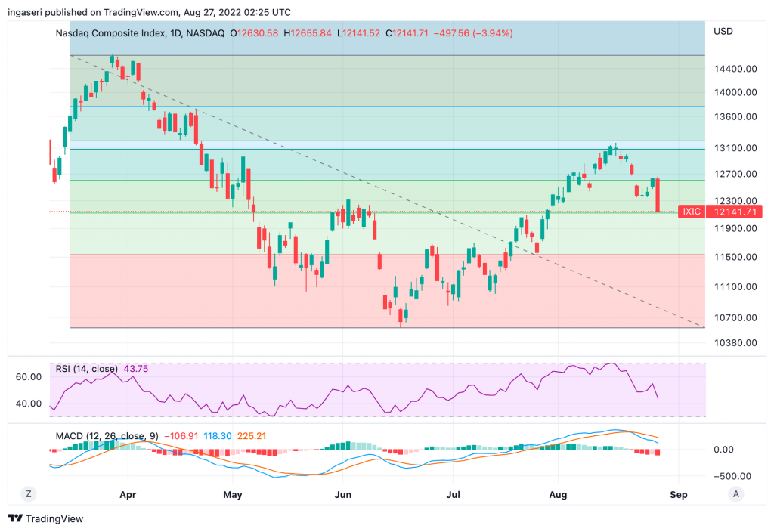
Task: Click the publish caption by ingaseri
Action: point(149,12)
